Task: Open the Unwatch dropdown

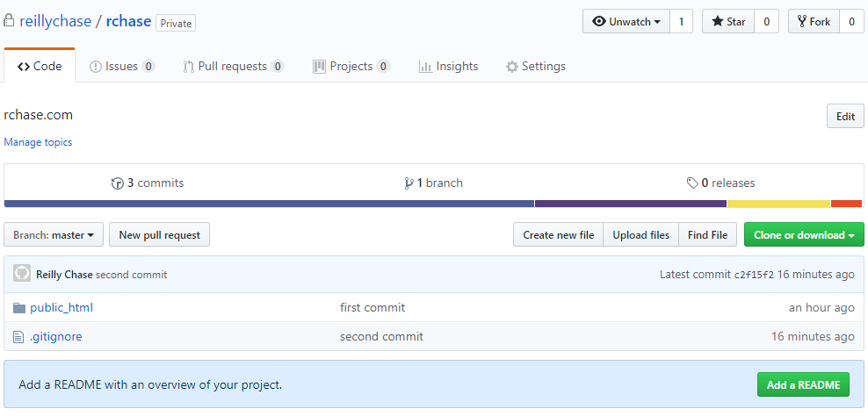Action: [x=626, y=22]
